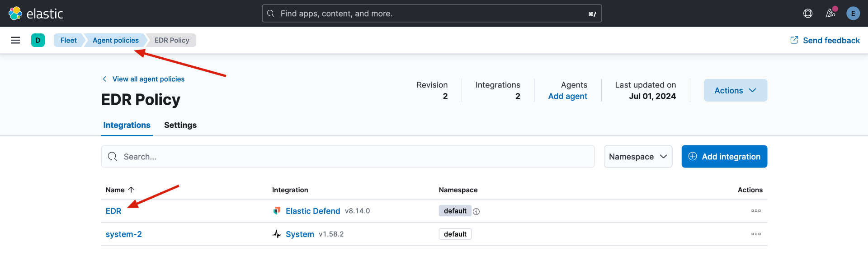Click the Last updated on date Jul 01, 2024
This screenshot has width=868, height=274.
pos(652,96)
